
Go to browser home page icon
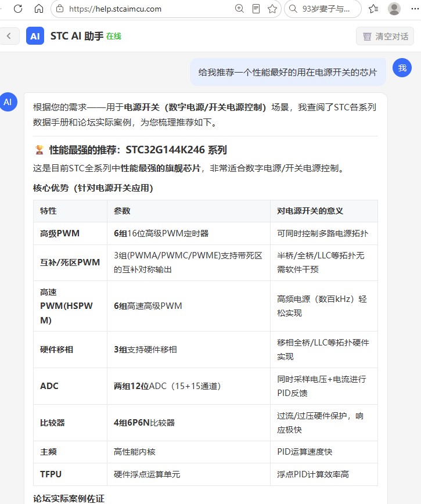coord(39,9)
